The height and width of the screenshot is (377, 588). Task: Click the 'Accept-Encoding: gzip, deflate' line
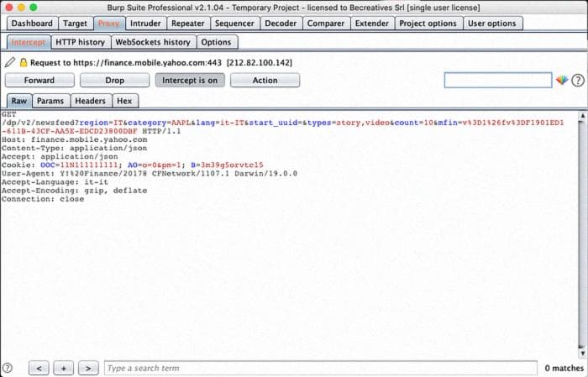click(74, 191)
